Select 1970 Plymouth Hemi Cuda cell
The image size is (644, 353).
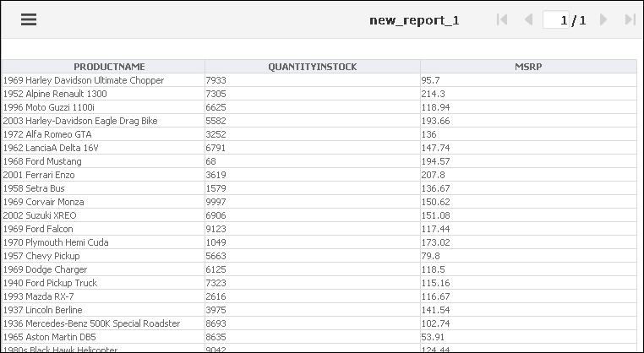103,242
